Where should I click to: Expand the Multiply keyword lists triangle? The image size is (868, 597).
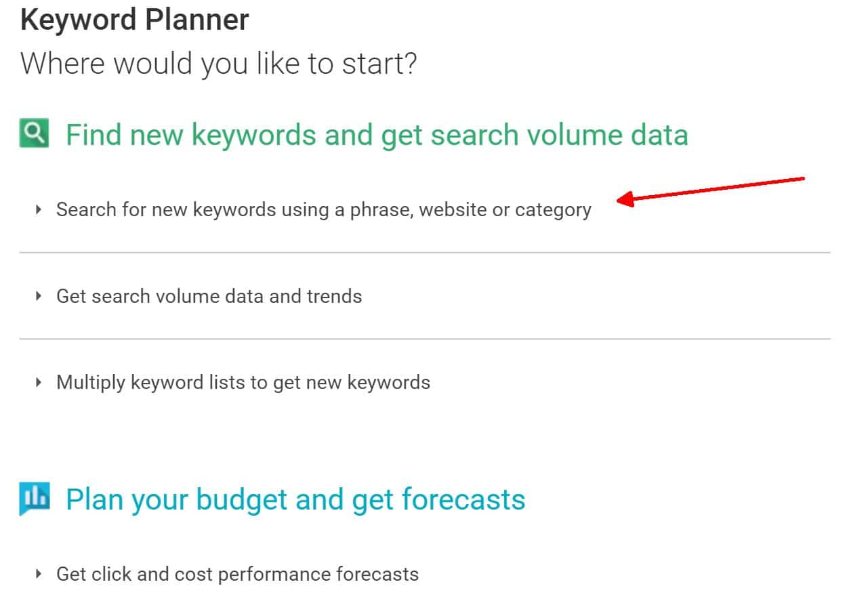pos(39,382)
